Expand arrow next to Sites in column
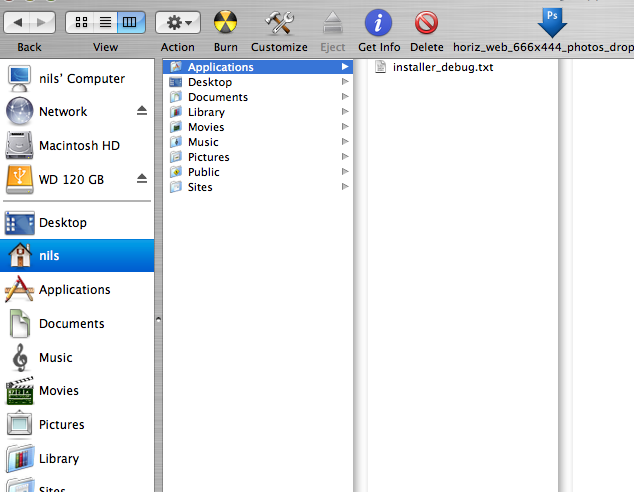 (x=345, y=186)
